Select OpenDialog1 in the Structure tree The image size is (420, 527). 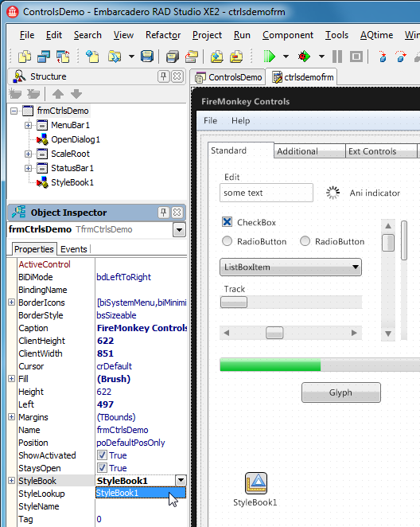click(x=76, y=139)
